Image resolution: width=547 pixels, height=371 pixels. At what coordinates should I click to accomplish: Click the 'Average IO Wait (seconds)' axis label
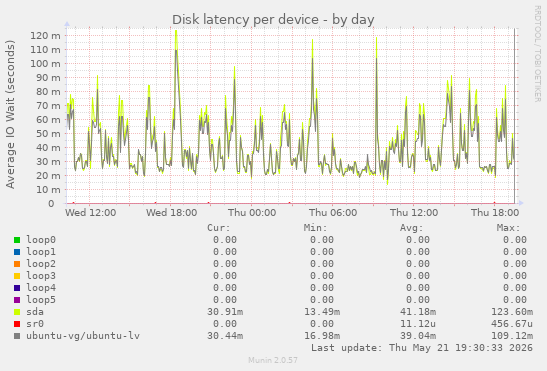point(10,114)
